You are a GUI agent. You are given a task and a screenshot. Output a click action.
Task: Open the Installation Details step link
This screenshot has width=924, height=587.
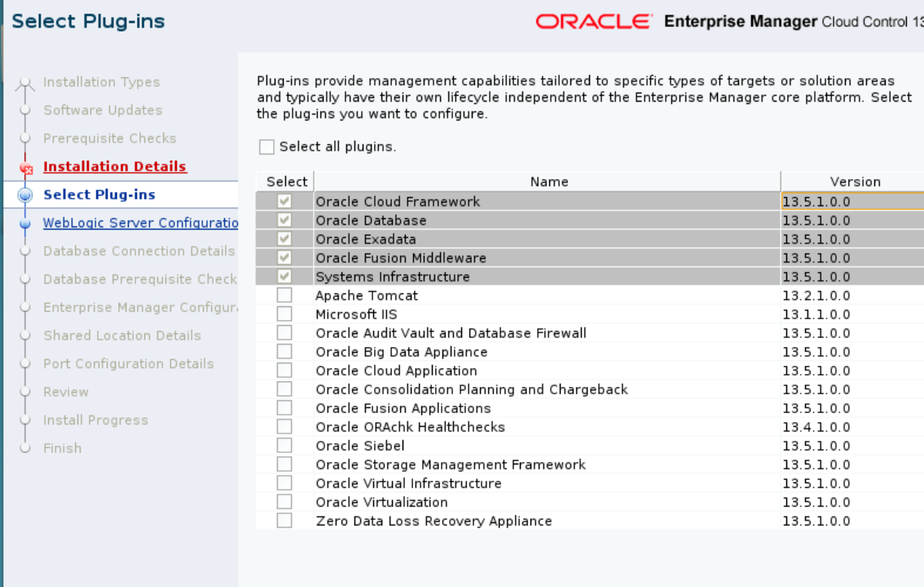click(x=114, y=166)
